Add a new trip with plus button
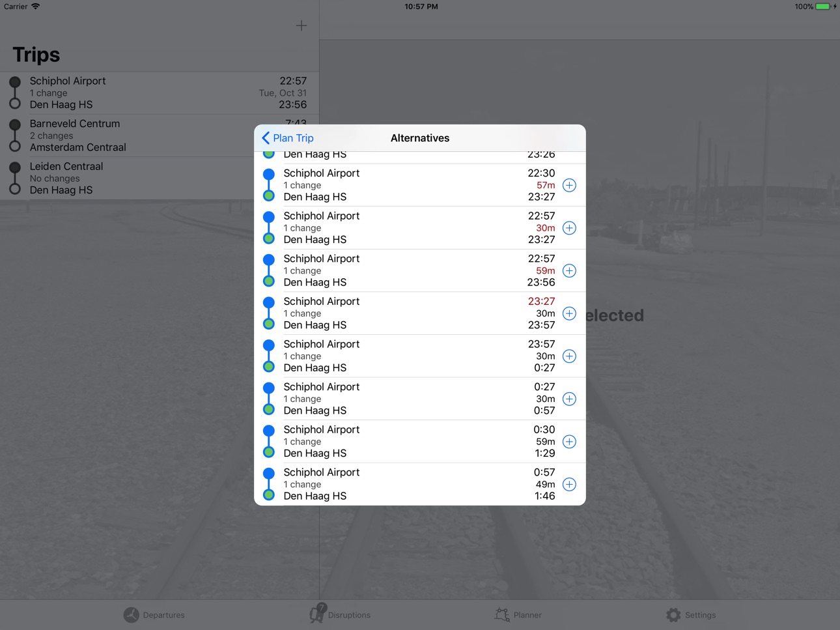840x630 pixels. click(x=301, y=25)
